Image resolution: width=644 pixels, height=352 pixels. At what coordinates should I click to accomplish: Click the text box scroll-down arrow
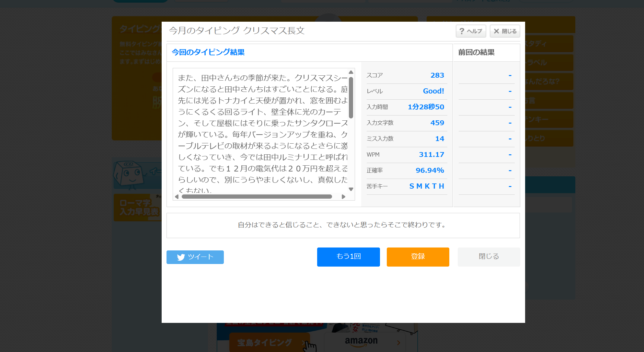[351, 189]
